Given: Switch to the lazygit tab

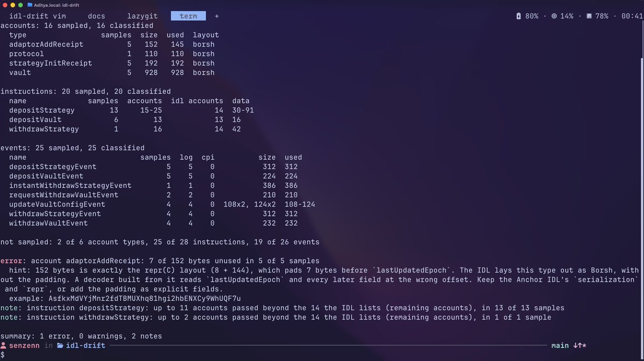Looking at the screenshot, I should click(142, 16).
